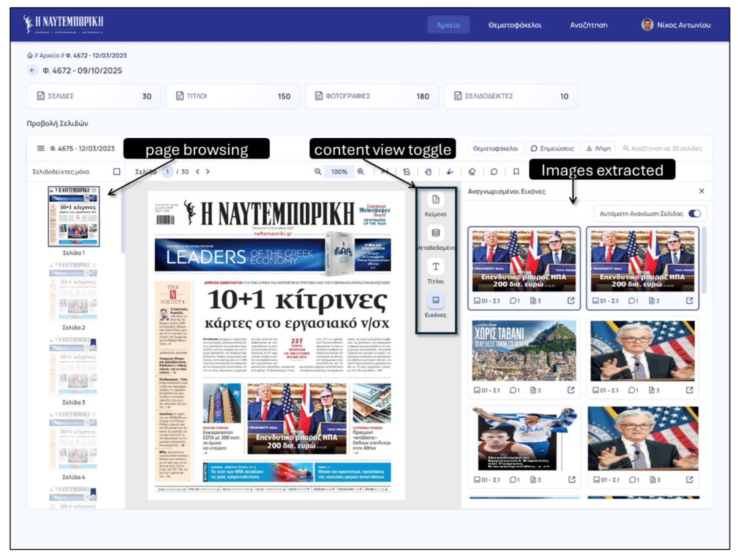Click the current page number field
The height and width of the screenshot is (560, 738).
point(168,172)
